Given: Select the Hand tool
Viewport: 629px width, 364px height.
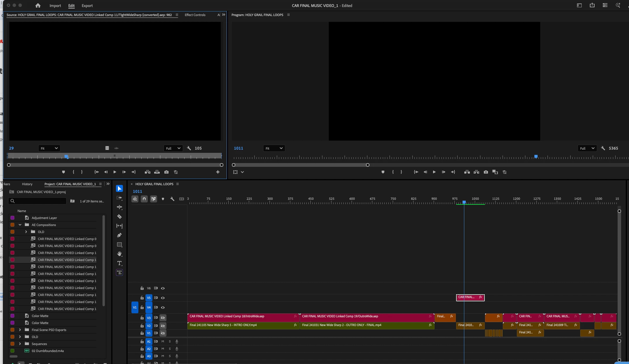Looking at the screenshot, I should (119, 254).
